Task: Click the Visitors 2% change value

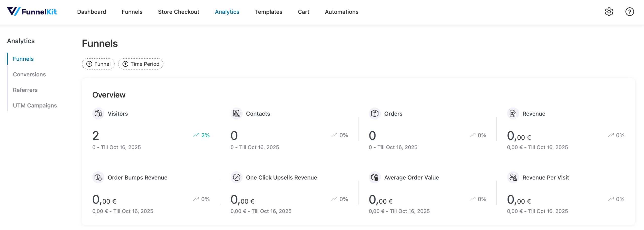Action: tap(205, 136)
